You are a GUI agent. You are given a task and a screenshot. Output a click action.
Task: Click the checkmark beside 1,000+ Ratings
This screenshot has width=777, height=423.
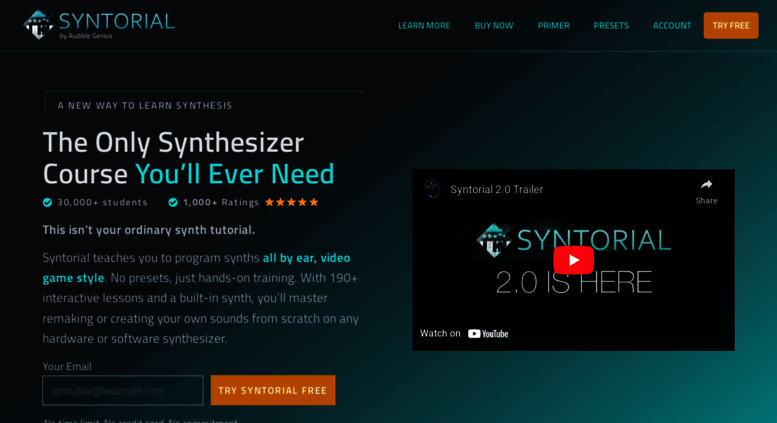(173, 202)
